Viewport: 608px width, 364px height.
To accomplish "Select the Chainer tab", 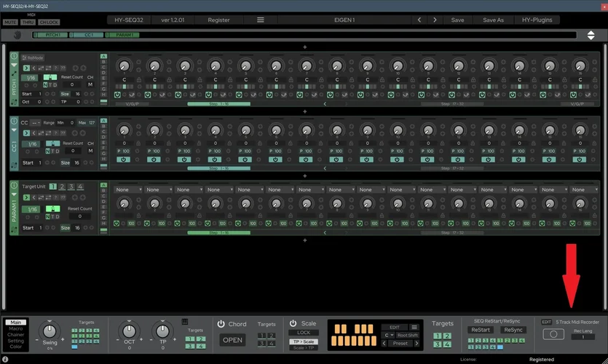I will [x=17, y=334].
